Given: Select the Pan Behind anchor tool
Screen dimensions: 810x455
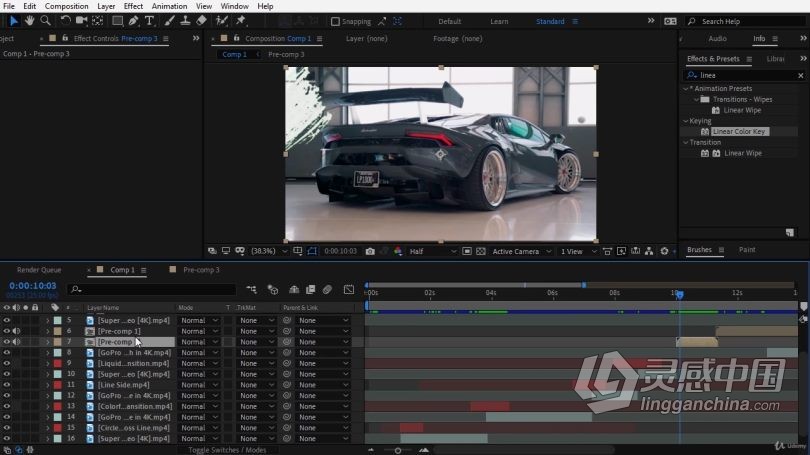Looking at the screenshot, I should [x=97, y=21].
